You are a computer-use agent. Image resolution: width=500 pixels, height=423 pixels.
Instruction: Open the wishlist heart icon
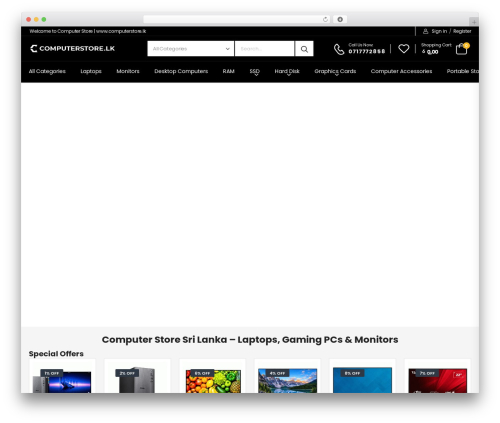click(404, 49)
